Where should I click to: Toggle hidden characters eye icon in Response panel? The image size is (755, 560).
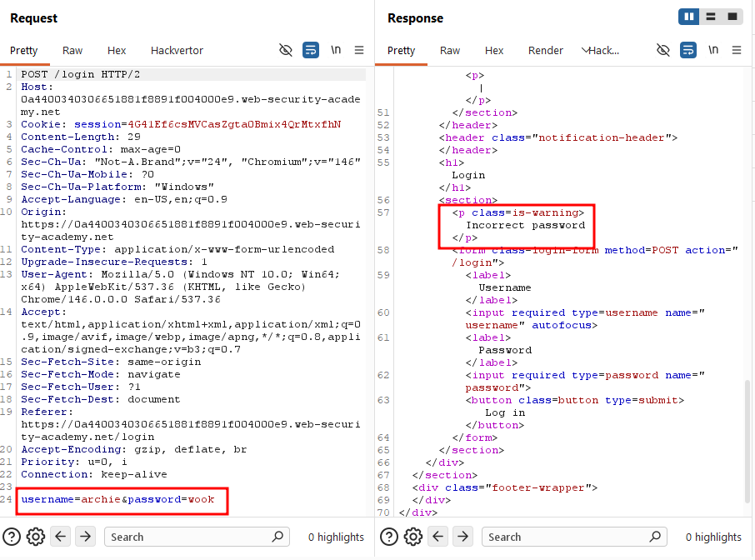(663, 50)
